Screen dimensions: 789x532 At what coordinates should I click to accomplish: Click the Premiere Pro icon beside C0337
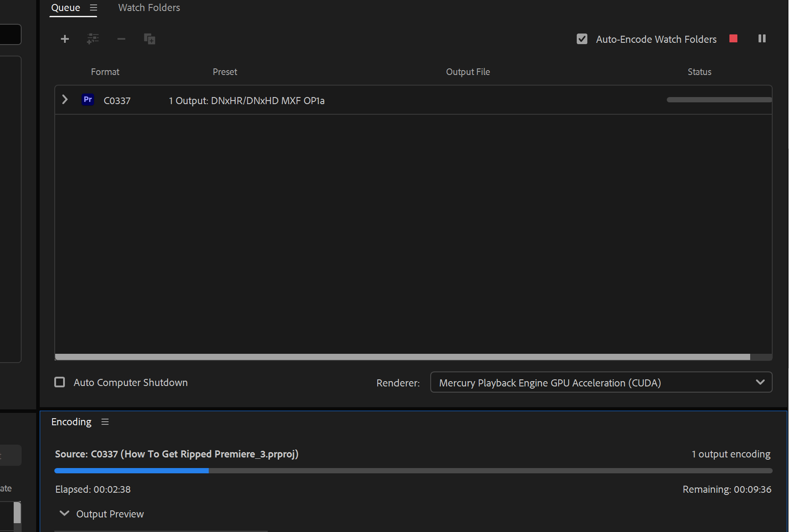tap(88, 100)
